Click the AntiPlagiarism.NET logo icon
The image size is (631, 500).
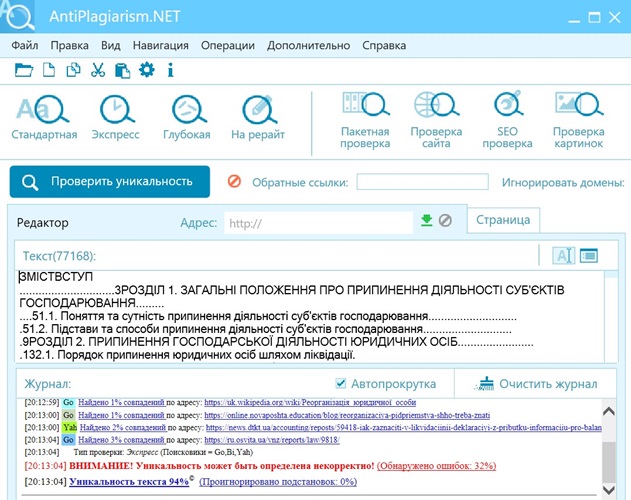click(18, 16)
